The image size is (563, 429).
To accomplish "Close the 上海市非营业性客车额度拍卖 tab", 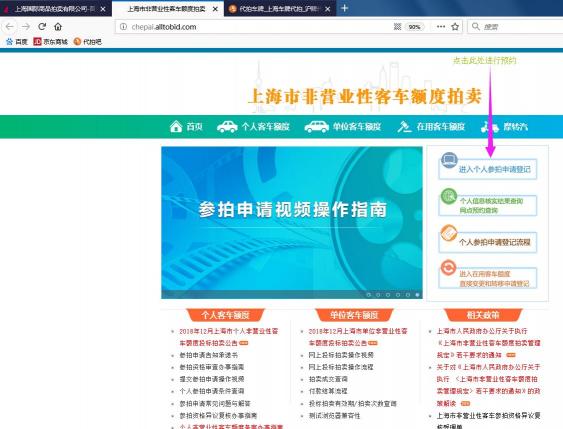I will pyautogui.click(x=215, y=9).
